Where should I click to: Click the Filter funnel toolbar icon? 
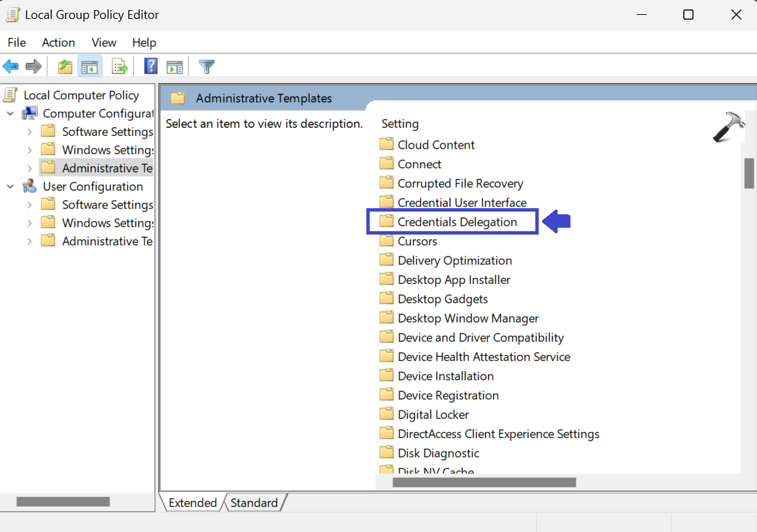pos(207,66)
